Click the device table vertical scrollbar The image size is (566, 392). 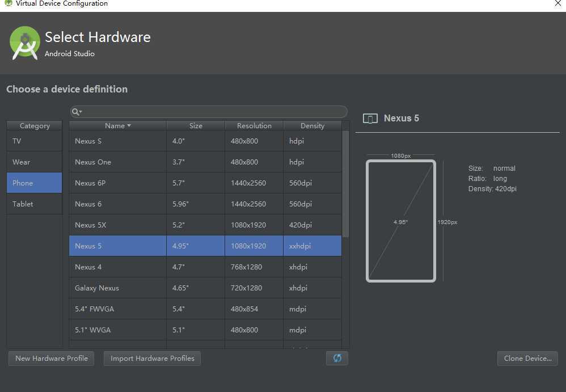pos(345,184)
